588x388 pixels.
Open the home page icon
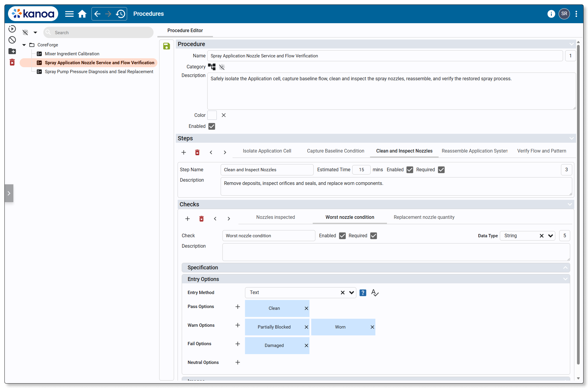[x=82, y=14]
